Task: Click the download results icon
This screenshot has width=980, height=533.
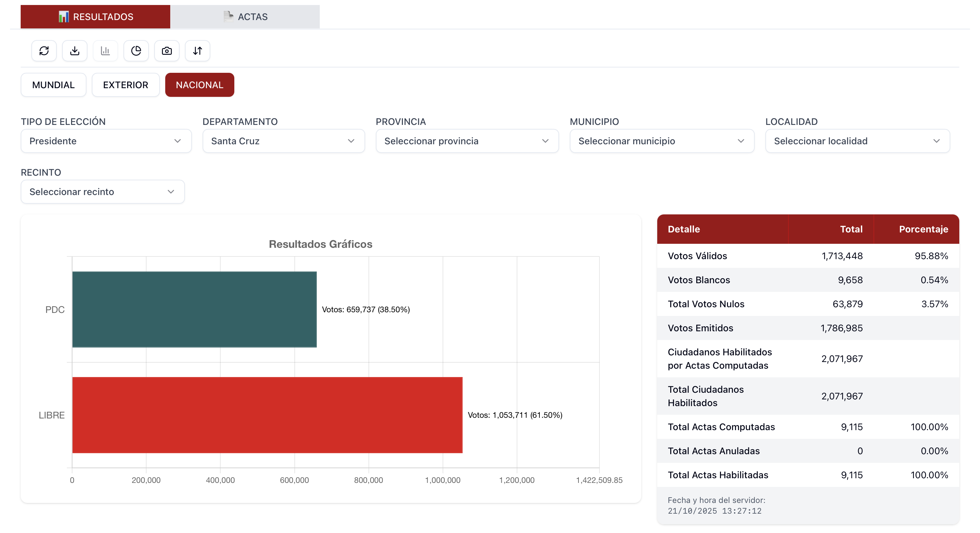Action: (74, 51)
